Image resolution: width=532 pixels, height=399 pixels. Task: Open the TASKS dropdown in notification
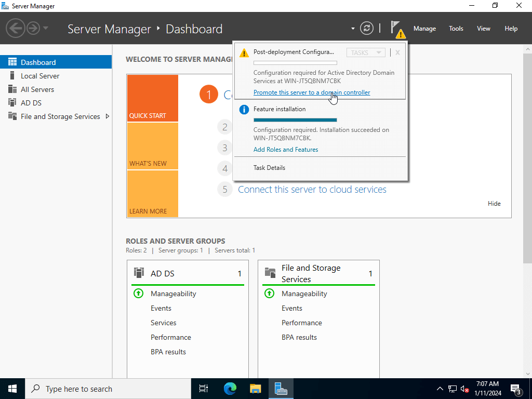click(366, 52)
